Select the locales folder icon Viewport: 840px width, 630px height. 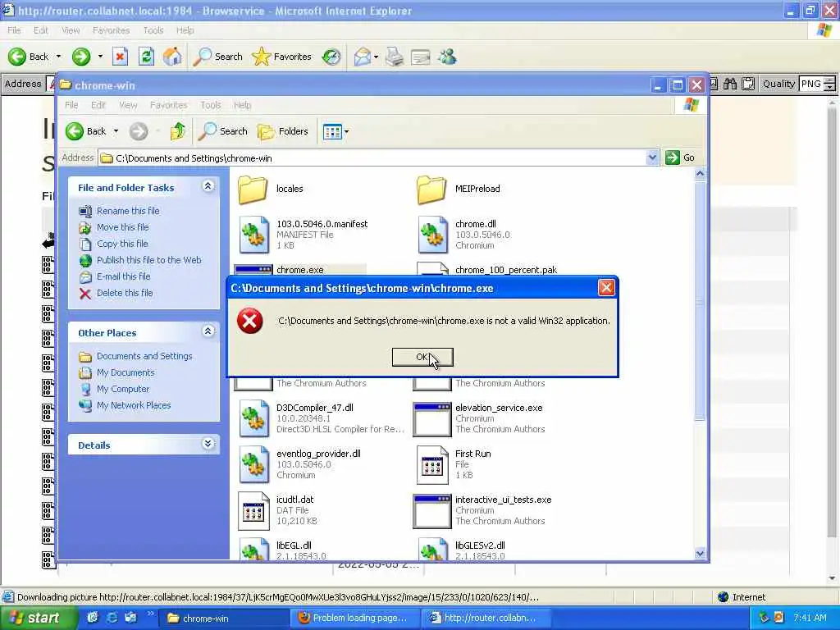(253, 189)
